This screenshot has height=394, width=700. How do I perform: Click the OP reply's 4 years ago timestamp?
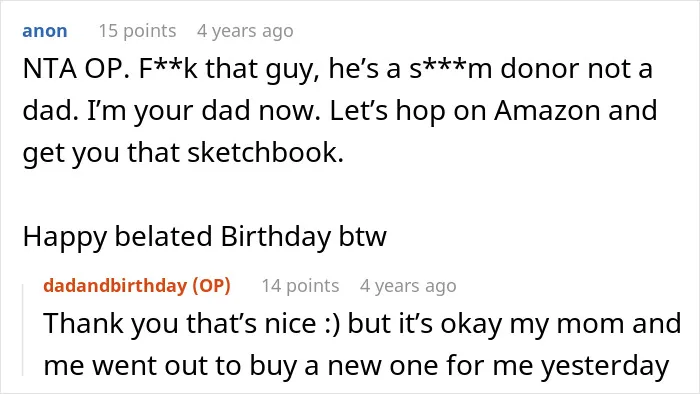(x=408, y=286)
